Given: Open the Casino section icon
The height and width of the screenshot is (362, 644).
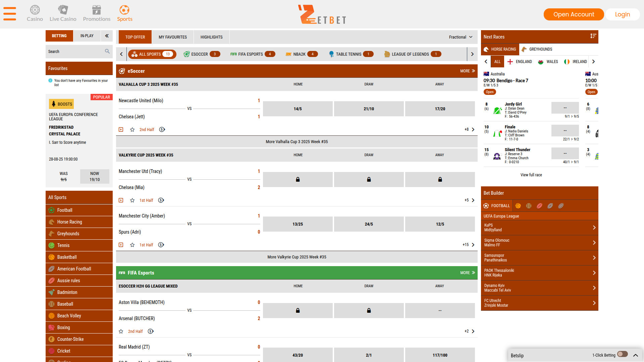Looking at the screenshot, I should [x=35, y=10].
